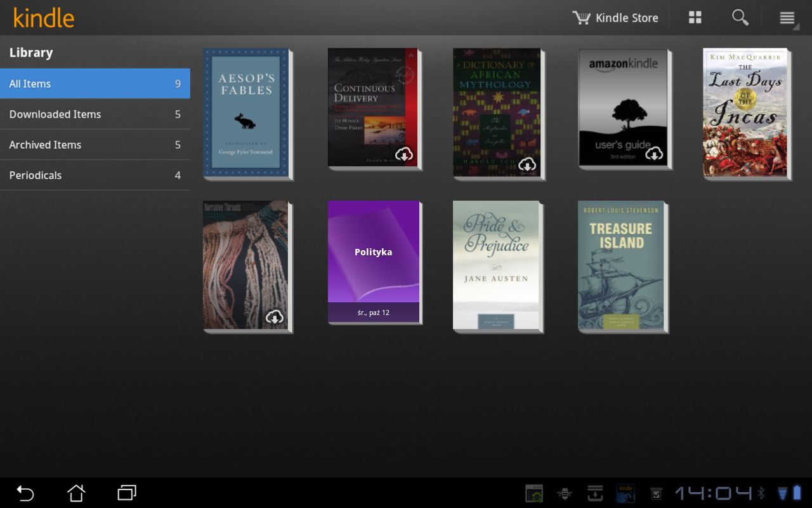Screen dimensions: 812x508
Task: Open the Periodicals section
Action: (95, 175)
